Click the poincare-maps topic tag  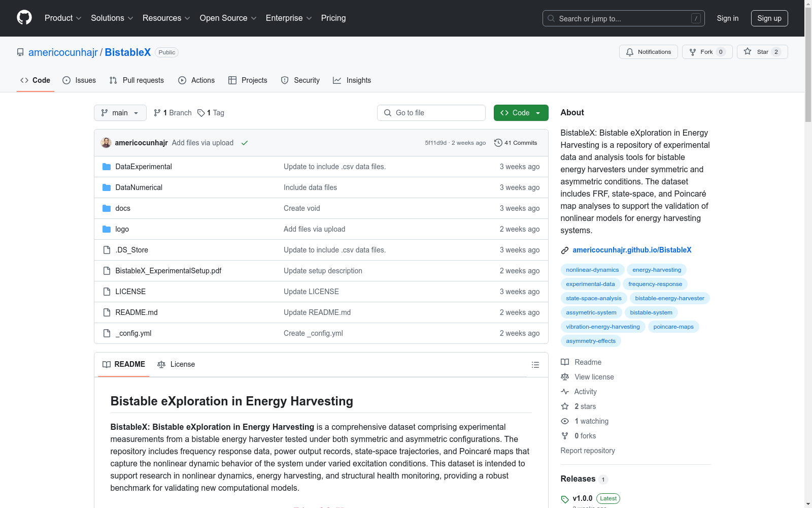[x=673, y=327]
